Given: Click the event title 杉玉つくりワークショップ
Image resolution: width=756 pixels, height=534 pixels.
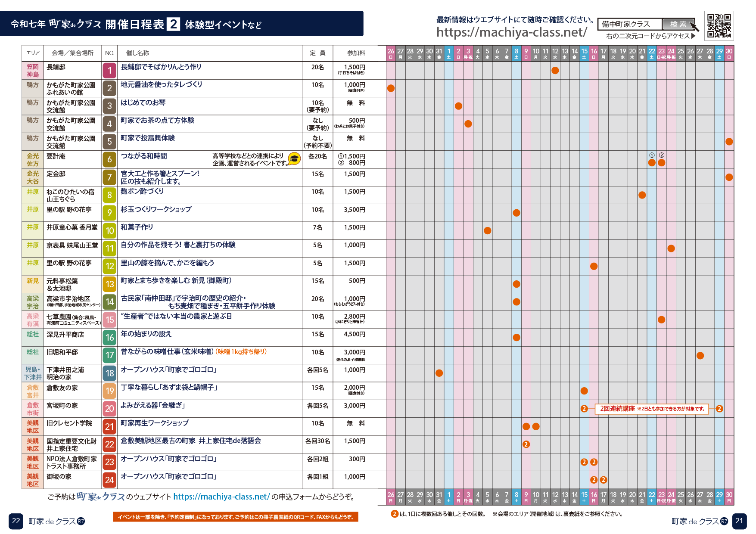Looking at the screenshot, I should (x=156, y=209).
